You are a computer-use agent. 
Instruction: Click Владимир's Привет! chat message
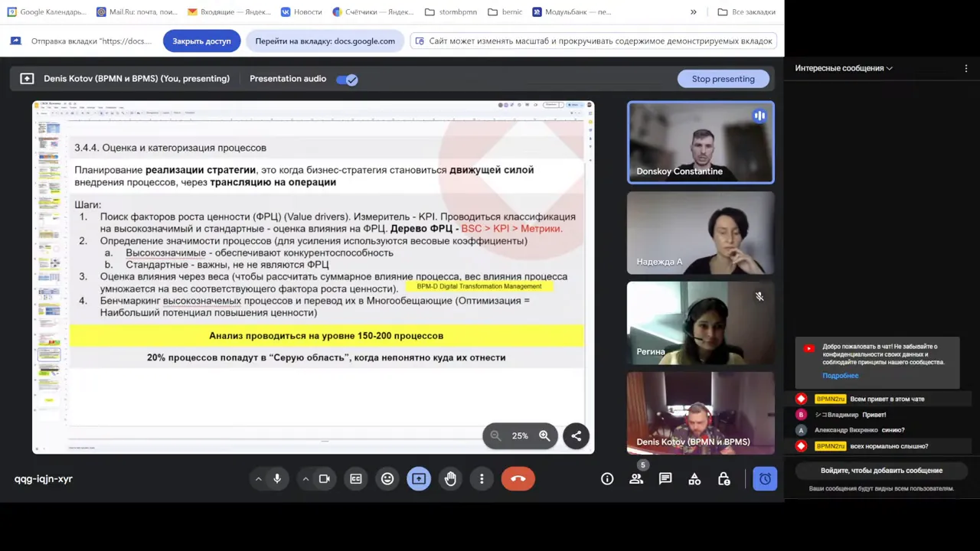coord(874,415)
